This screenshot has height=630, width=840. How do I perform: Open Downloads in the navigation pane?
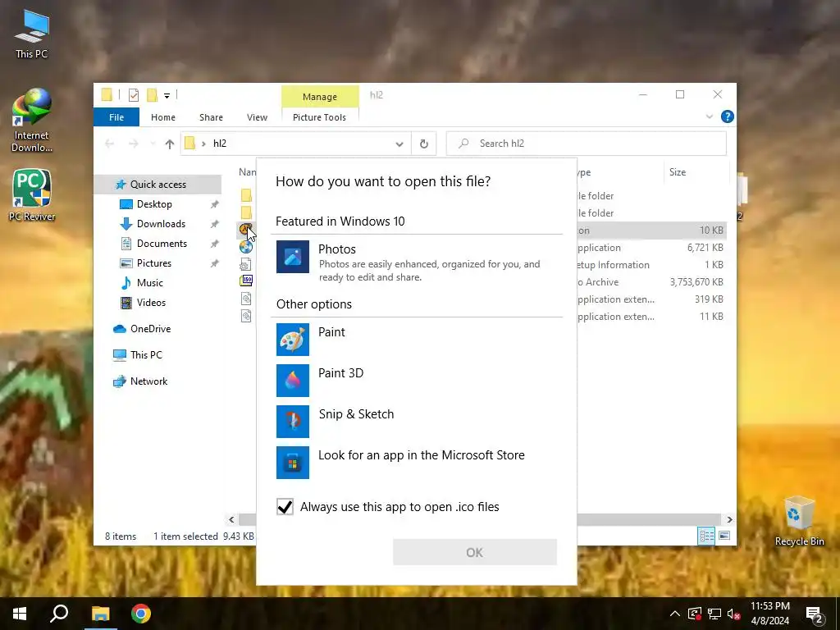pos(161,224)
